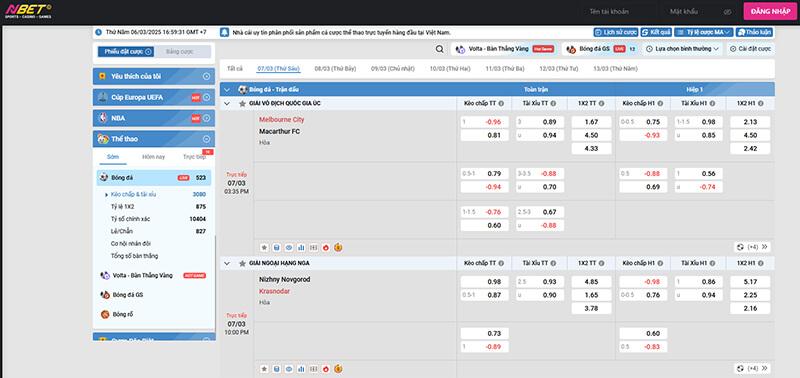Select odds 1.67 for Melbourne City 1X2
This screenshot has height=378, width=800.
pos(591,122)
